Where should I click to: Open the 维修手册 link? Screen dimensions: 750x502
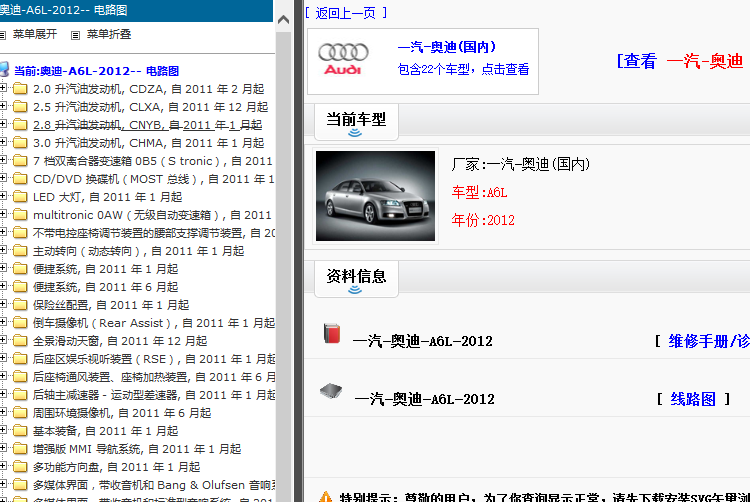pos(709,341)
